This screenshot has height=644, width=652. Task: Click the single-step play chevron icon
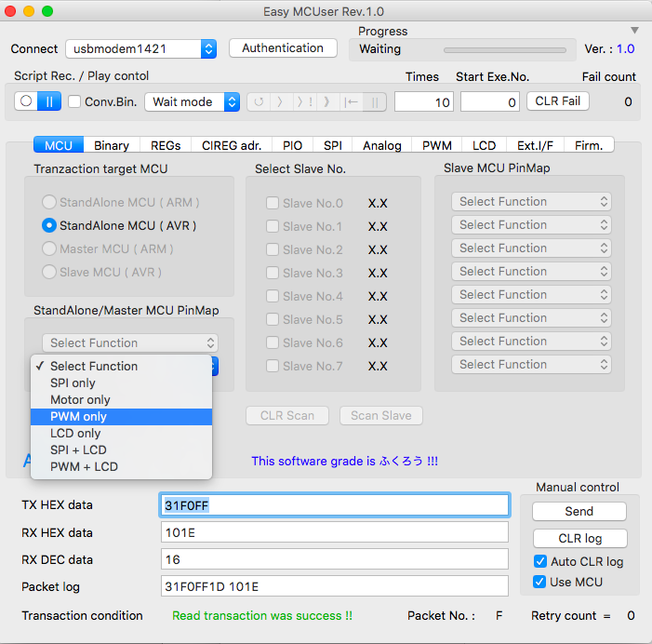pos(280,102)
